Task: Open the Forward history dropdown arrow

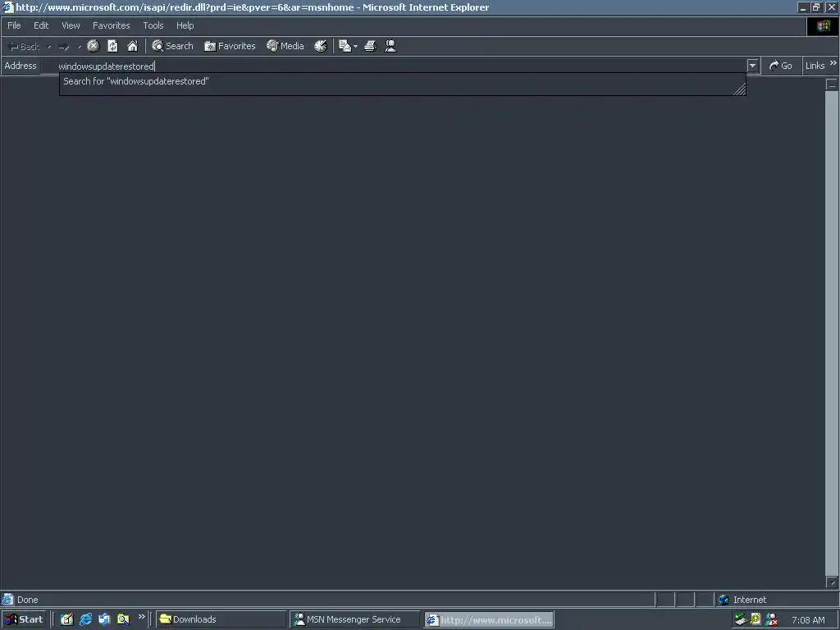Action: pos(80,47)
